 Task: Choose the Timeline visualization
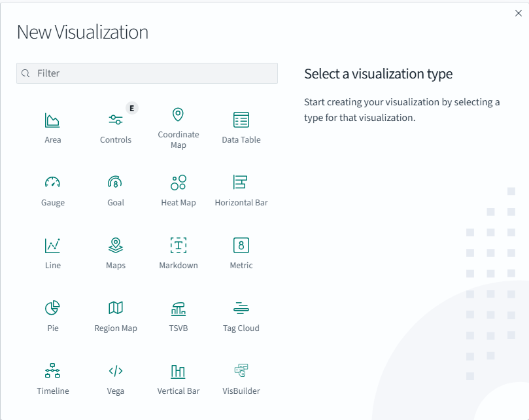(x=52, y=379)
